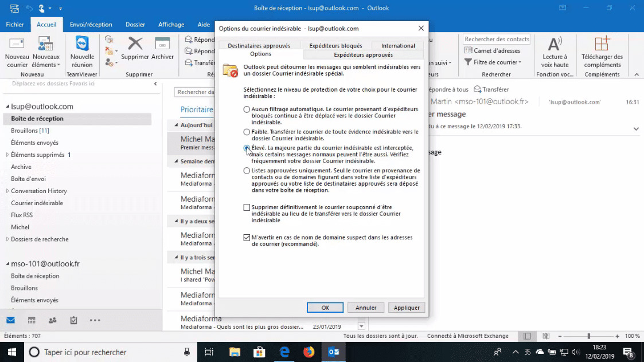Open Courrier indésirable folder
Viewport: 644px width, 362px height.
[37, 203]
